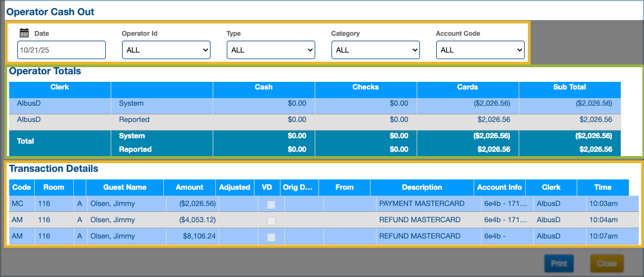This screenshot has height=277, width=644.
Task: Sort by the Amount column header
Action: [189, 188]
